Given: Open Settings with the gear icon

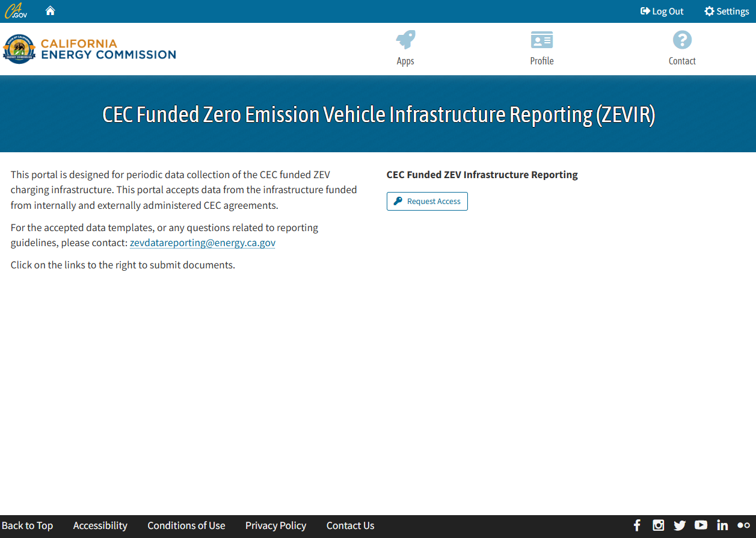Looking at the screenshot, I should (x=726, y=11).
